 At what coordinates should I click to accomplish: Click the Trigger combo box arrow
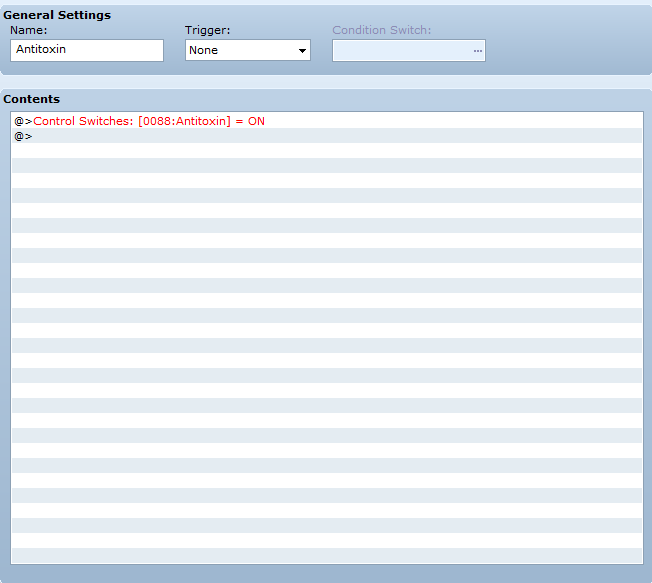301,50
